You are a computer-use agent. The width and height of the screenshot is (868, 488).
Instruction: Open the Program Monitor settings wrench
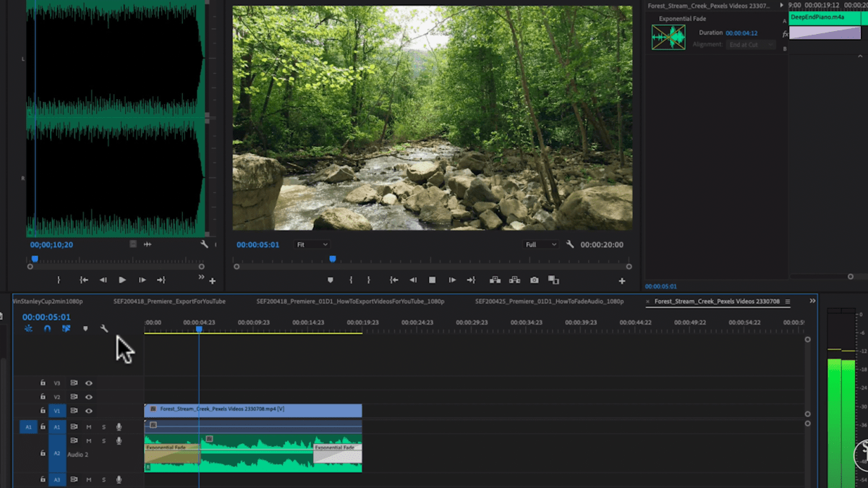pyautogui.click(x=569, y=244)
